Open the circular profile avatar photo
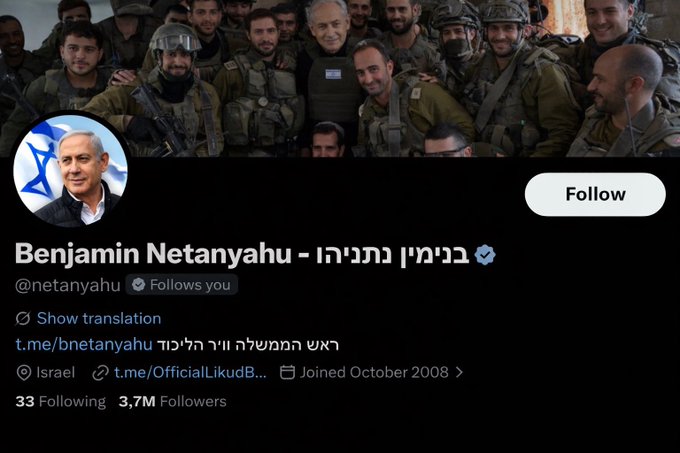 click(x=70, y=170)
